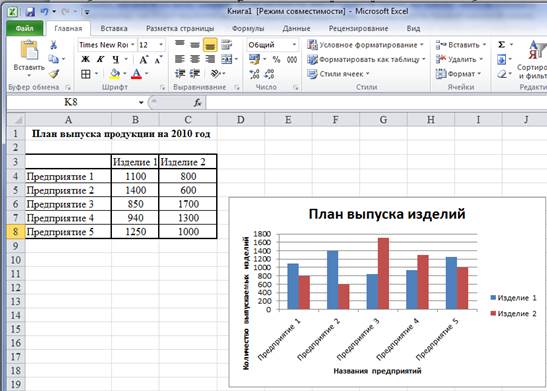The width and height of the screenshot is (547, 391).
Task: Click the Undo arrow icon
Action: point(45,12)
